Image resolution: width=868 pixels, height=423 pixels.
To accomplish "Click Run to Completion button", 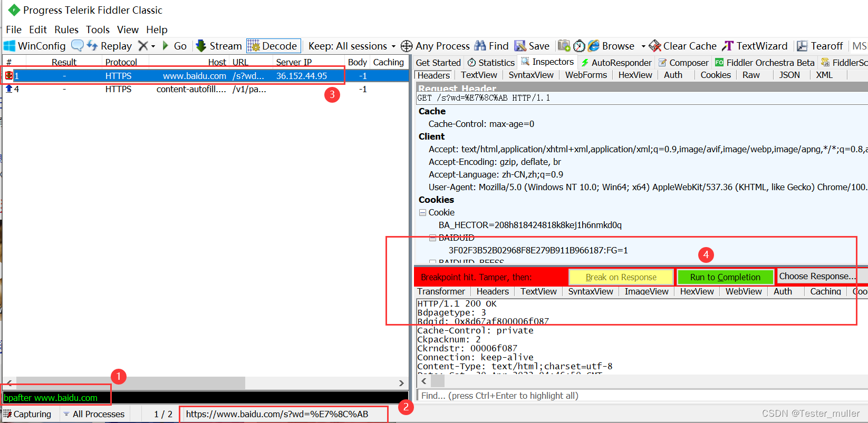I will tap(725, 277).
